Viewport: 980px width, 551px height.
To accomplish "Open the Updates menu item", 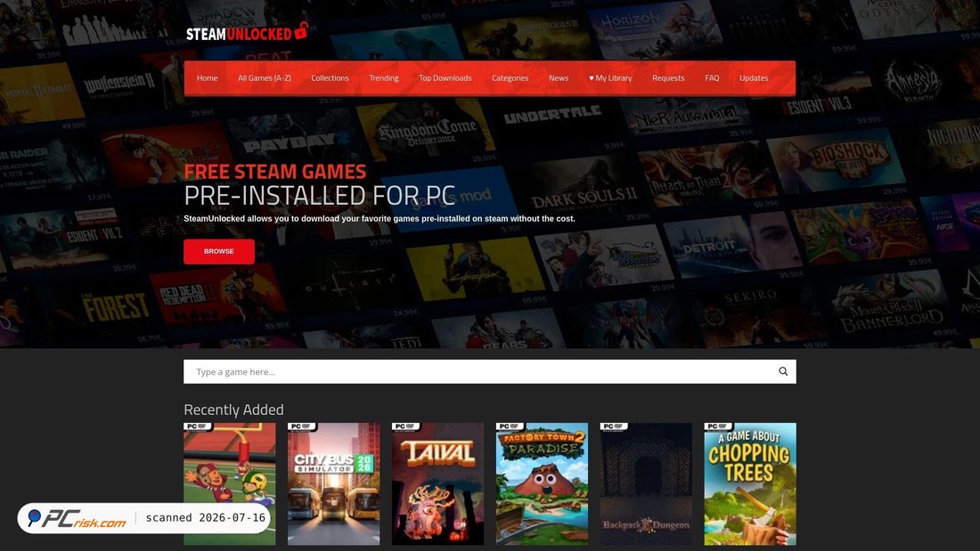I will [754, 78].
